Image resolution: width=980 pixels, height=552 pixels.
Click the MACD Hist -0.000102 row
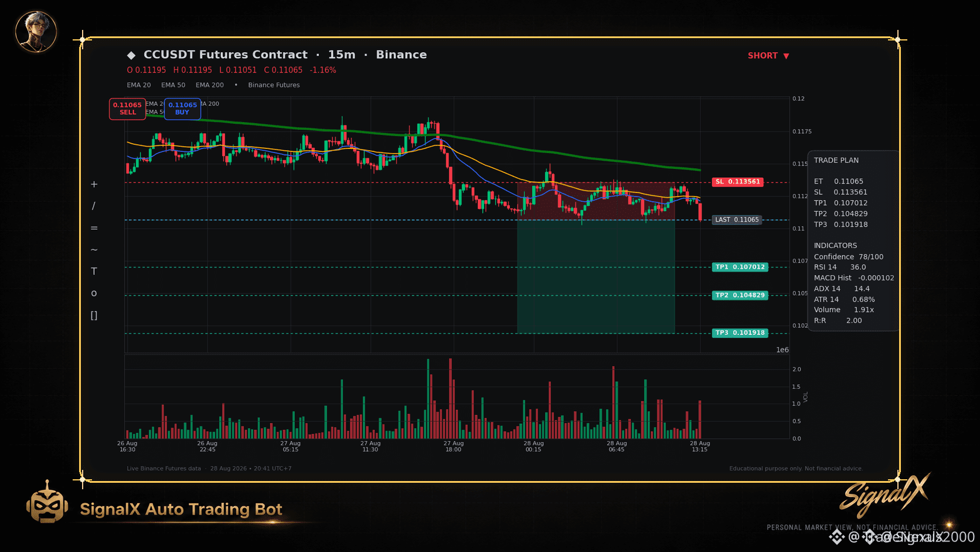coord(854,278)
